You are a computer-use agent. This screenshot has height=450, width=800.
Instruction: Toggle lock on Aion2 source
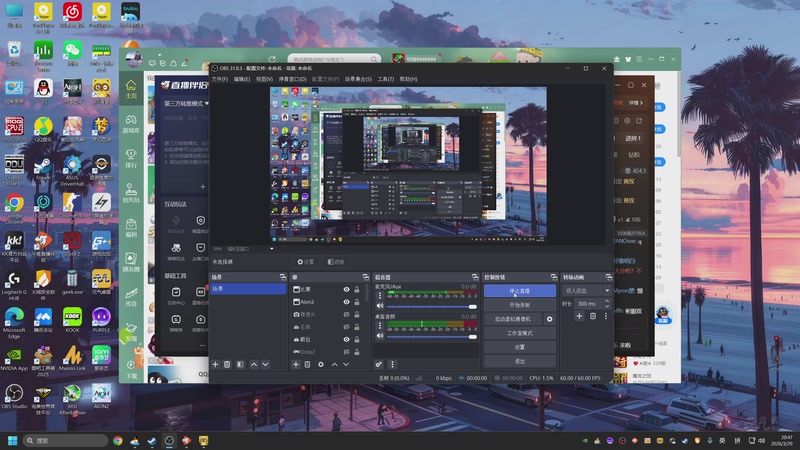point(357,302)
